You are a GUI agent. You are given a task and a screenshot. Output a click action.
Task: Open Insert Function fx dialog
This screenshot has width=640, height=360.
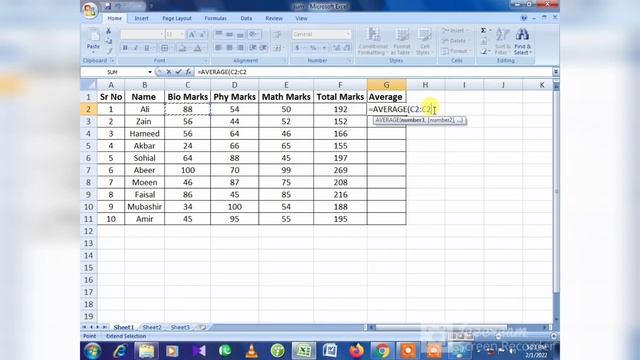188,72
